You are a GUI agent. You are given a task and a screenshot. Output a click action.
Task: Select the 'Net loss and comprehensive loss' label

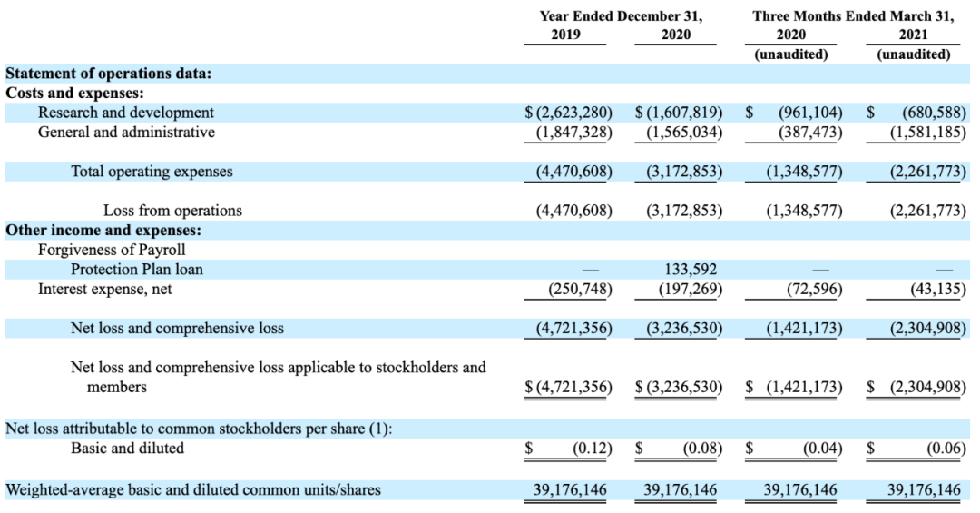(177, 329)
